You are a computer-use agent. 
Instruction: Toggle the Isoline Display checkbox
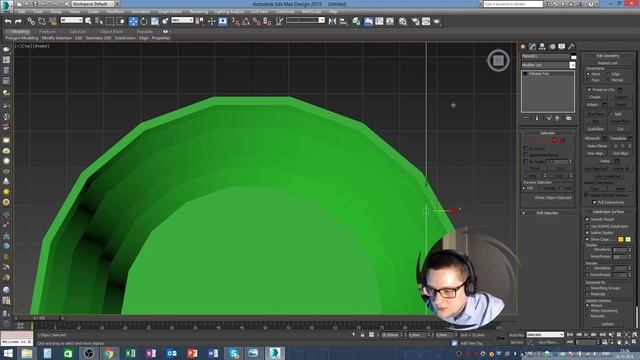tap(587, 233)
